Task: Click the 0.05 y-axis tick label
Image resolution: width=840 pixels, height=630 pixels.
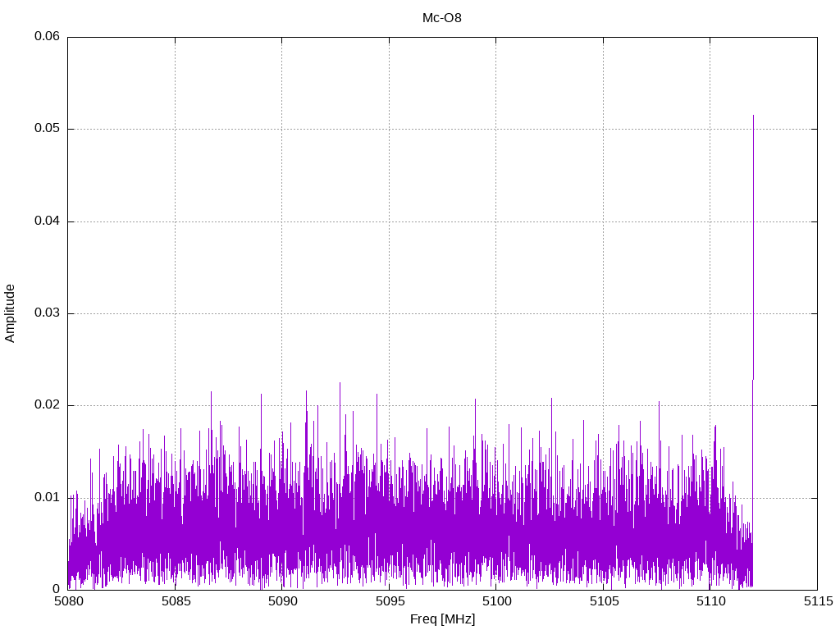Action: pyautogui.click(x=46, y=129)
